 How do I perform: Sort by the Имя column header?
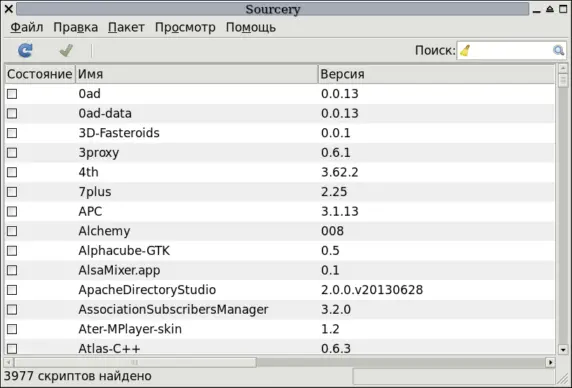197,74
